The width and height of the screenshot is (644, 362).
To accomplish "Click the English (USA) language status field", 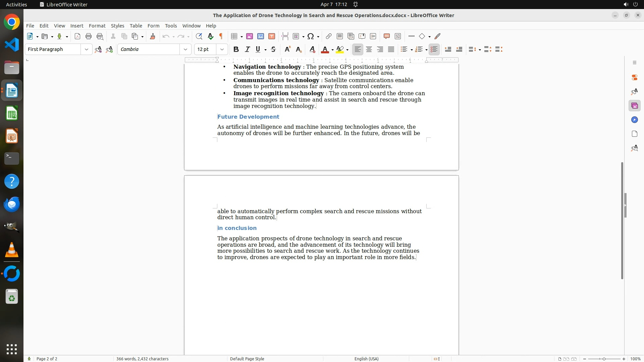I will [366, 359].
